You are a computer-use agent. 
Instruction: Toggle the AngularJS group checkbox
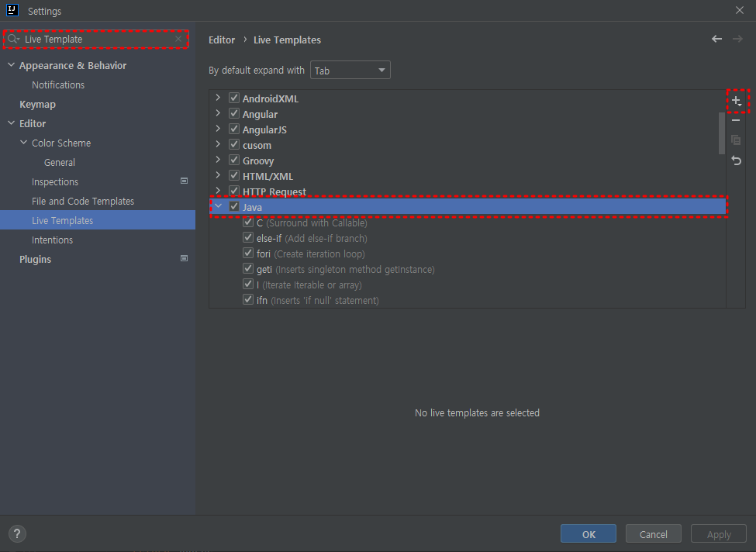tap(234, 129)
